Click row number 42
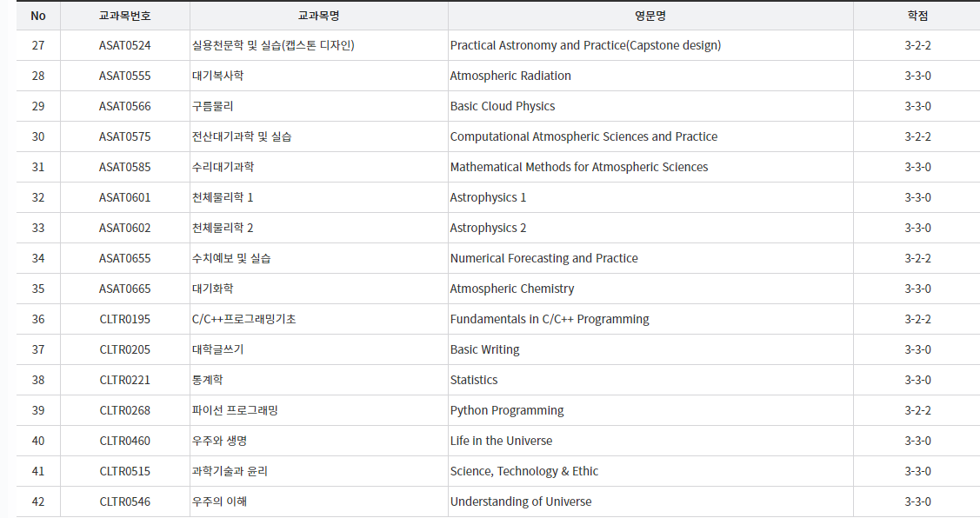Image resolution: width=980 pixels, height=518 pixels. tap(38, 501)
